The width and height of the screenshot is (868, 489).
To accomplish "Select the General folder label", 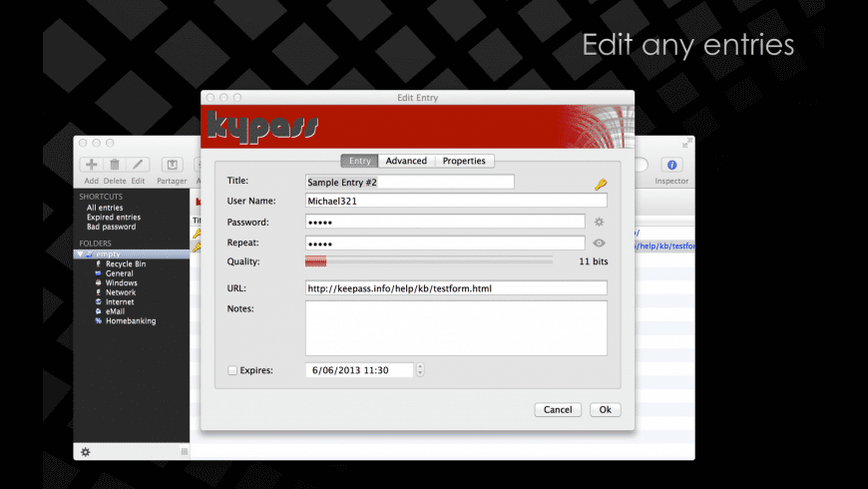I will [119, 273].
